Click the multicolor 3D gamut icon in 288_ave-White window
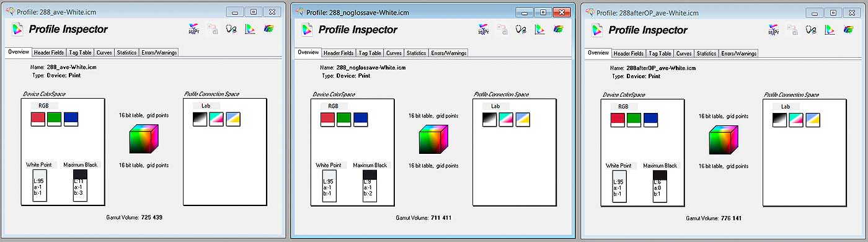The height and width of the screenshot is (242, 868). 269,29
